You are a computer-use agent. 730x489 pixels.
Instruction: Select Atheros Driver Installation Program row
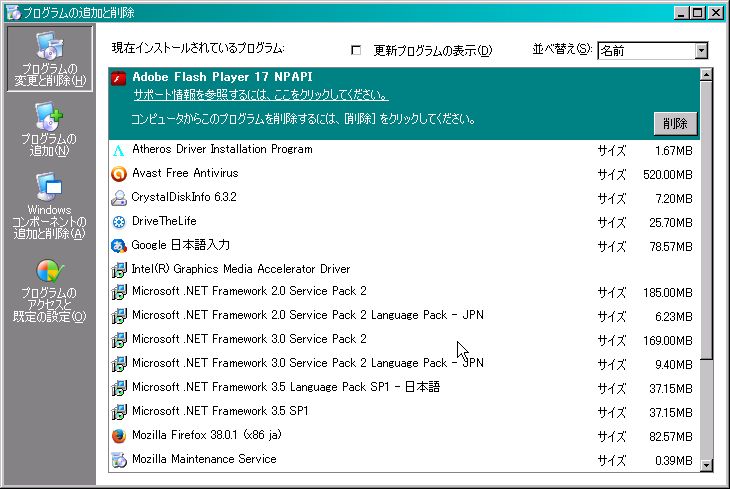click(x=404, y=150)
